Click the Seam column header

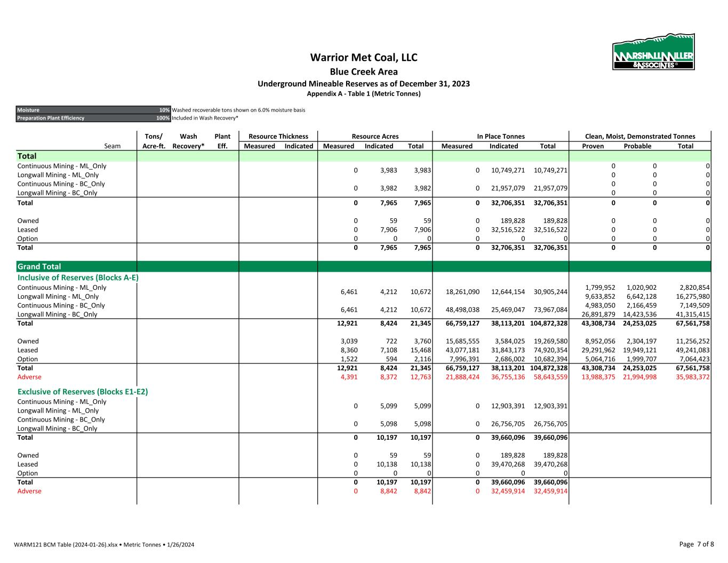[112, 146]
